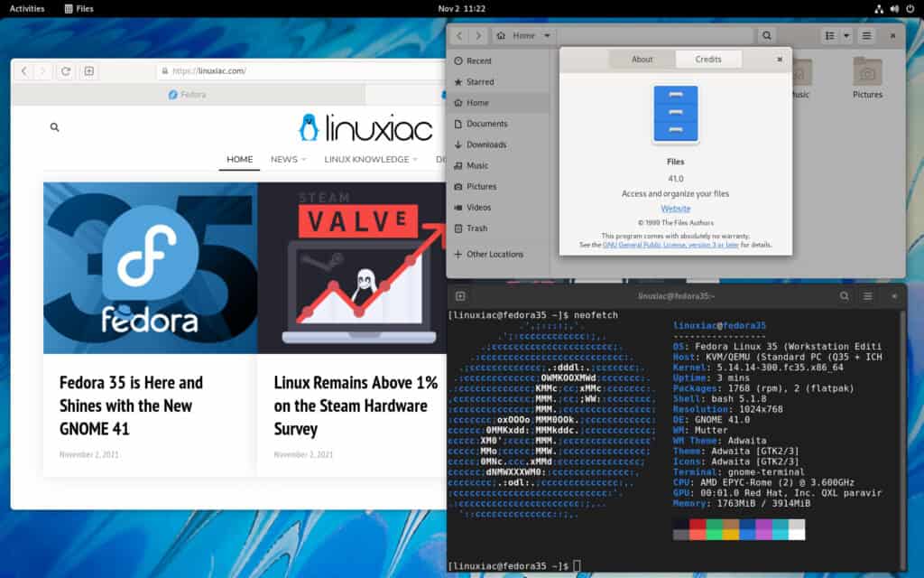Open Recent in the Files sidebar
The height and width of the screenshot is (578, 924).
[498, 61]
